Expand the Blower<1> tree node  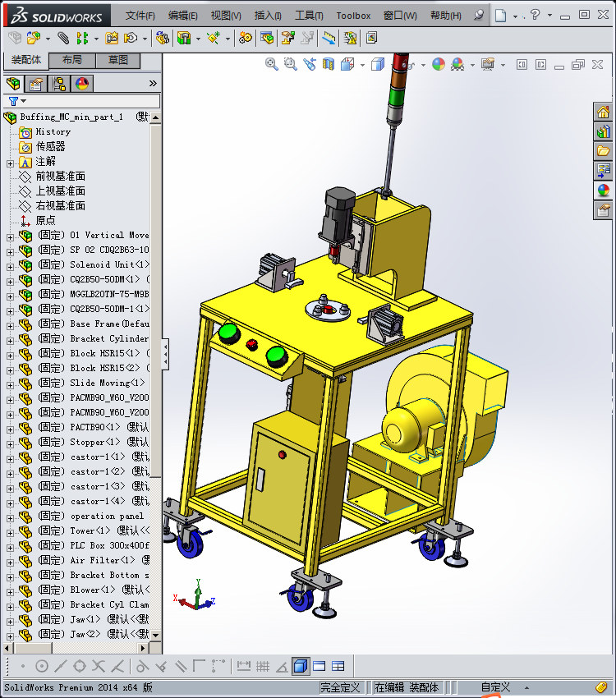pos(10,592)
